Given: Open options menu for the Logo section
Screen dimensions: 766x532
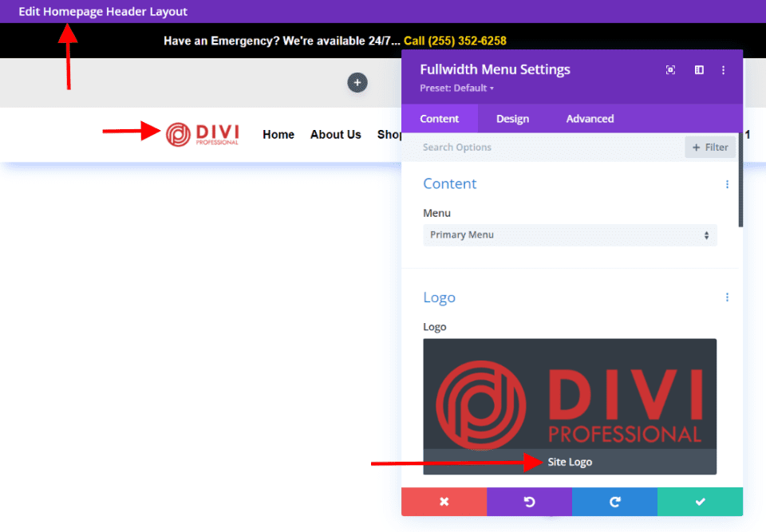Looking at the screenshot, I should (727, 297).
